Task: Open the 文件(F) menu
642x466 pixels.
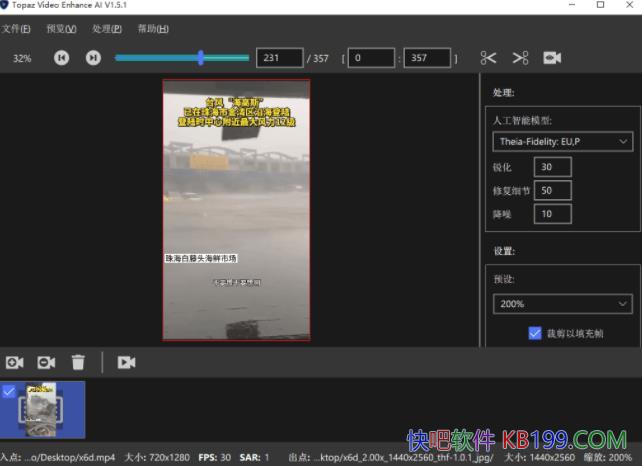Action: 16,29
